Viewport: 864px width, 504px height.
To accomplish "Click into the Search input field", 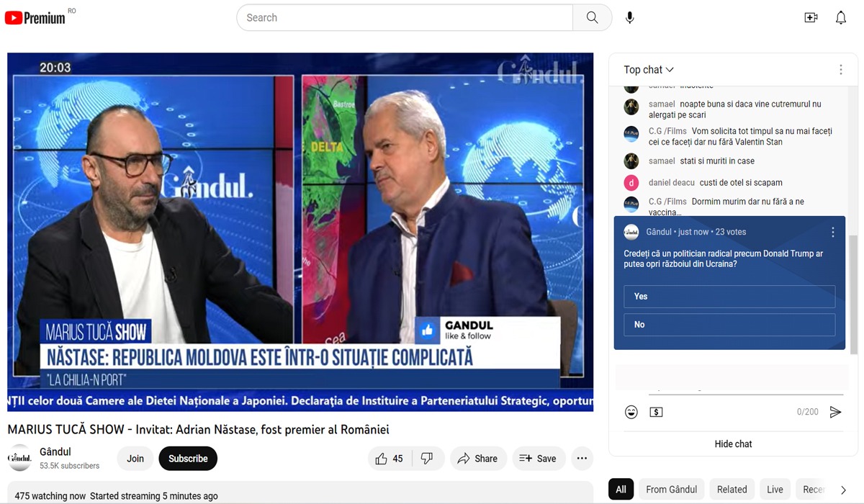I will pyautogui.click(x=405, y=18).
